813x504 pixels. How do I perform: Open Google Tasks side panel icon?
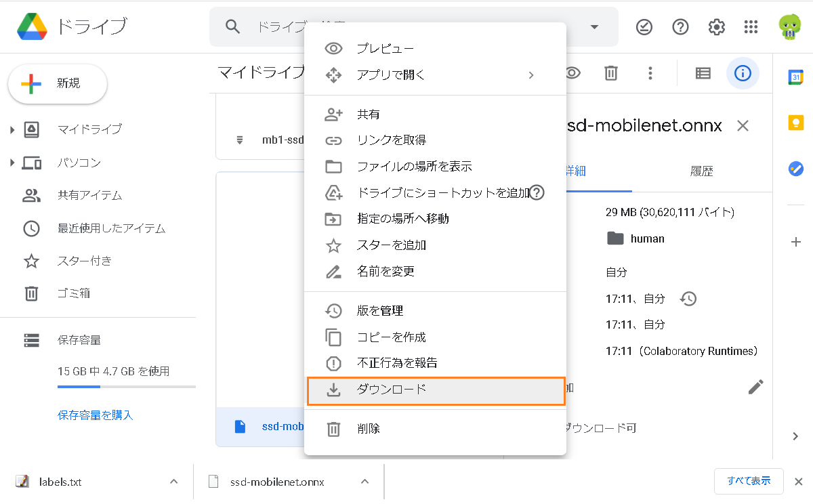795,169
